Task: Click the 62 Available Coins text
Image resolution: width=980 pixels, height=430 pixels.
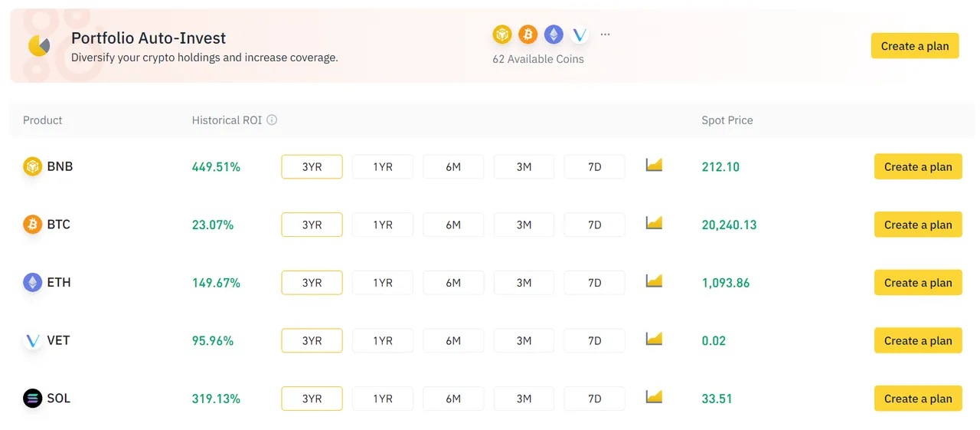Action: [538, 59]
